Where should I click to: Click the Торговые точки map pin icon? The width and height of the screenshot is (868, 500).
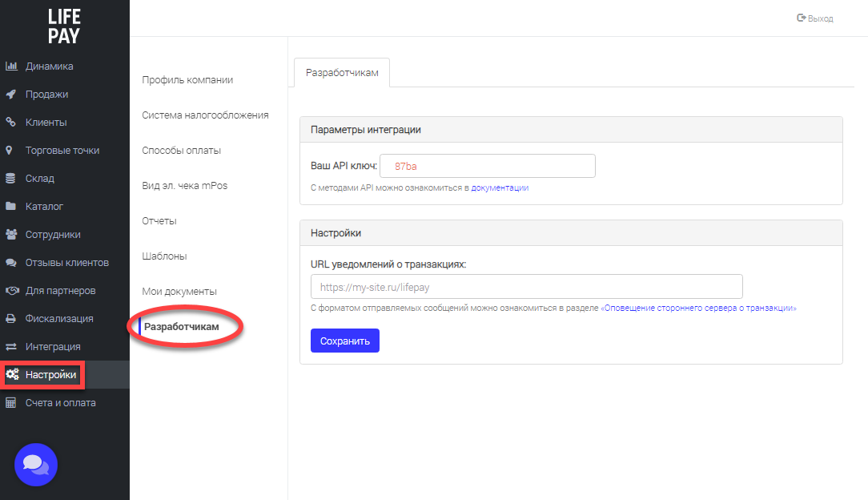[9, 150]
